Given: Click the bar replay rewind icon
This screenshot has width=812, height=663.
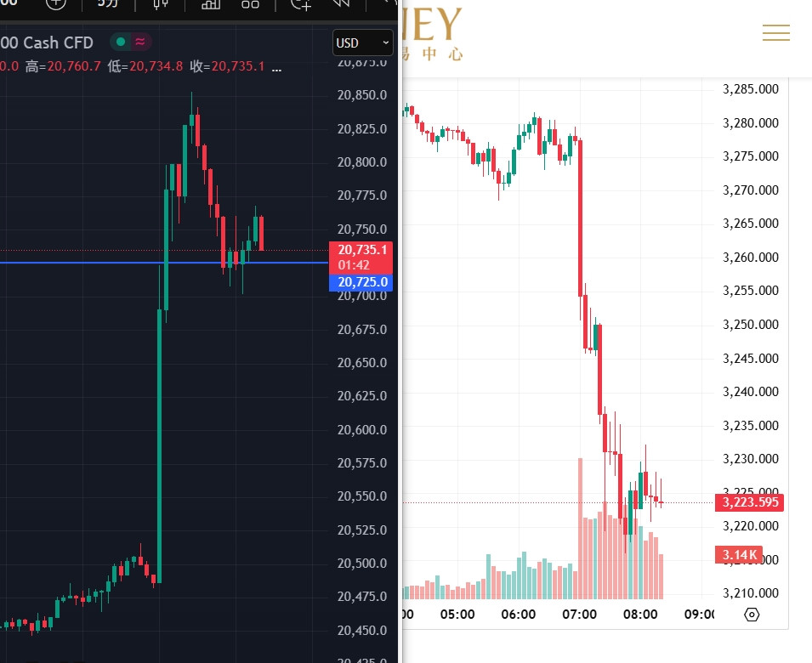Looking at the screenshot, I should click(x=341, y=3).
